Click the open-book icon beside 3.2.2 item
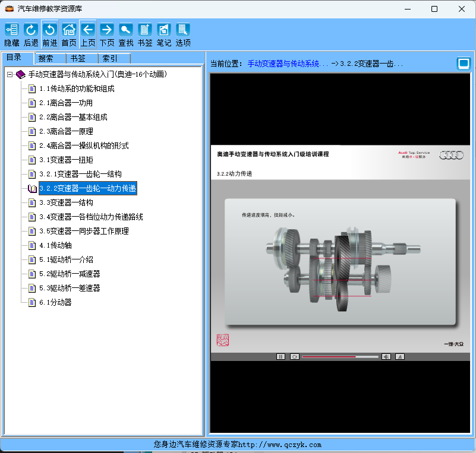Screen dimensions: 476x453 pyautogui.click(x=32, y=189)
